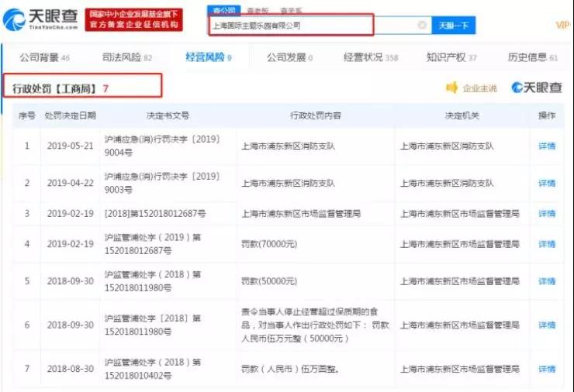Switch to the 查关系 search tab

tap(292, 10)
